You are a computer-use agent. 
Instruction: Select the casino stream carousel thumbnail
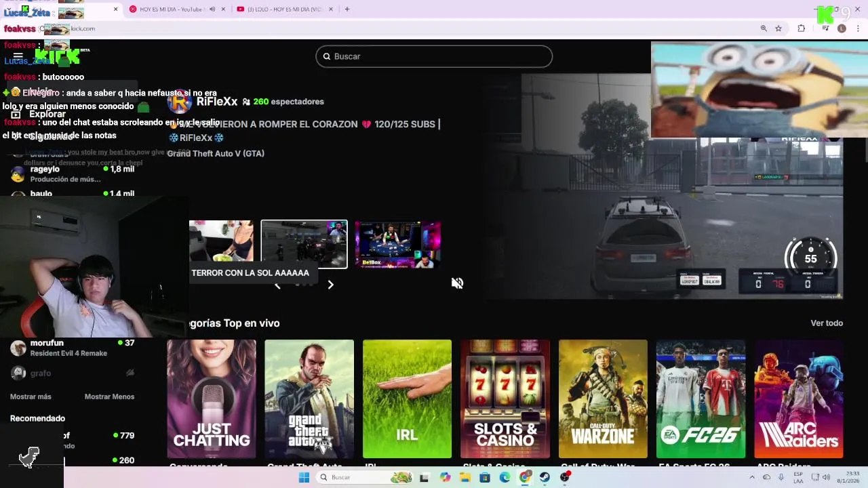(398, 244)
